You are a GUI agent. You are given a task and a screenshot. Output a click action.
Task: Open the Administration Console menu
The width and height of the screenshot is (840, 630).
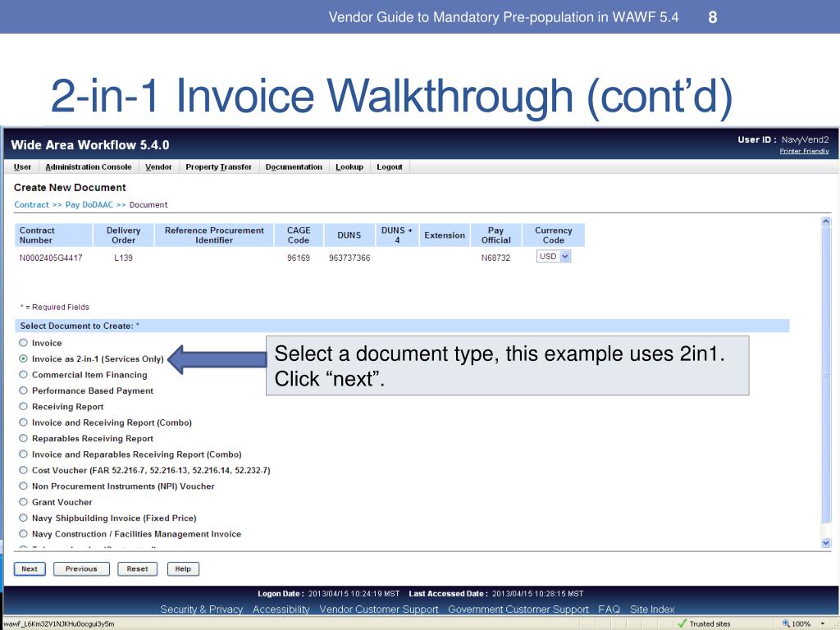click(89, 167)
